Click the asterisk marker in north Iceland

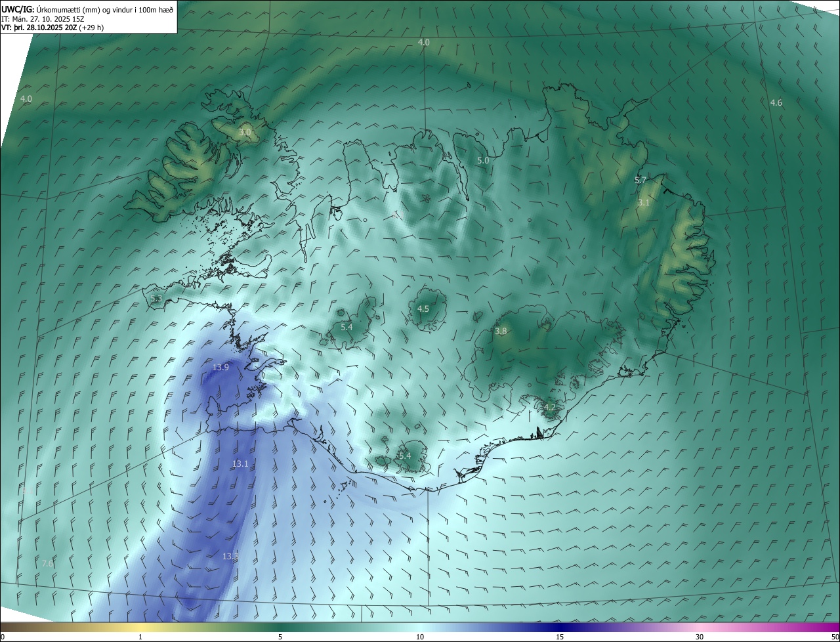[x=425, y=198]
